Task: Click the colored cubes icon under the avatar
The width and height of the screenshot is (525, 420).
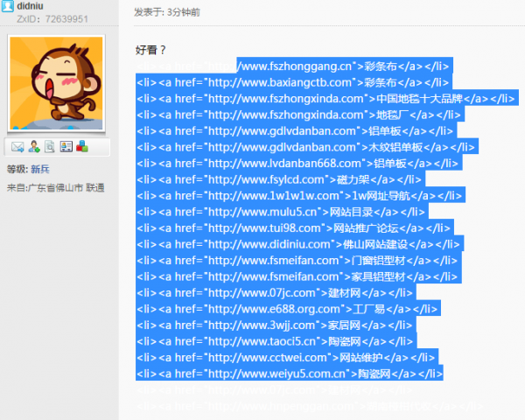Action: point(82,146)
